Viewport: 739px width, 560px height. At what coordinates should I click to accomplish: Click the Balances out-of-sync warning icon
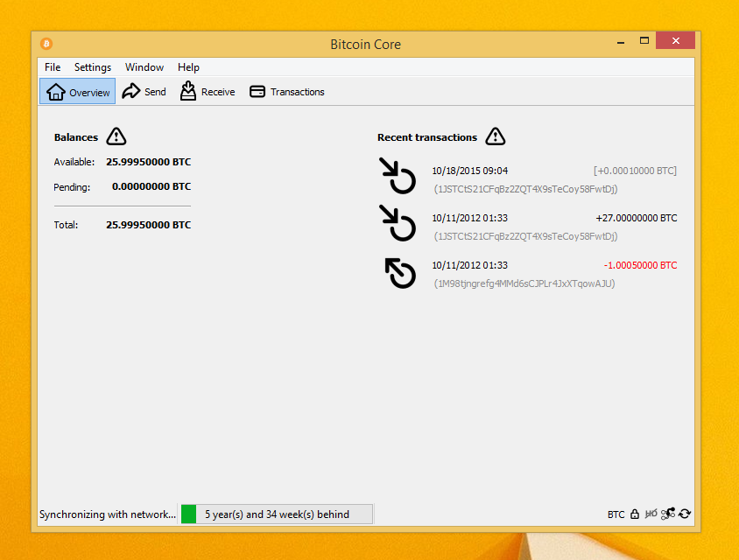click(x=116, y=136)
